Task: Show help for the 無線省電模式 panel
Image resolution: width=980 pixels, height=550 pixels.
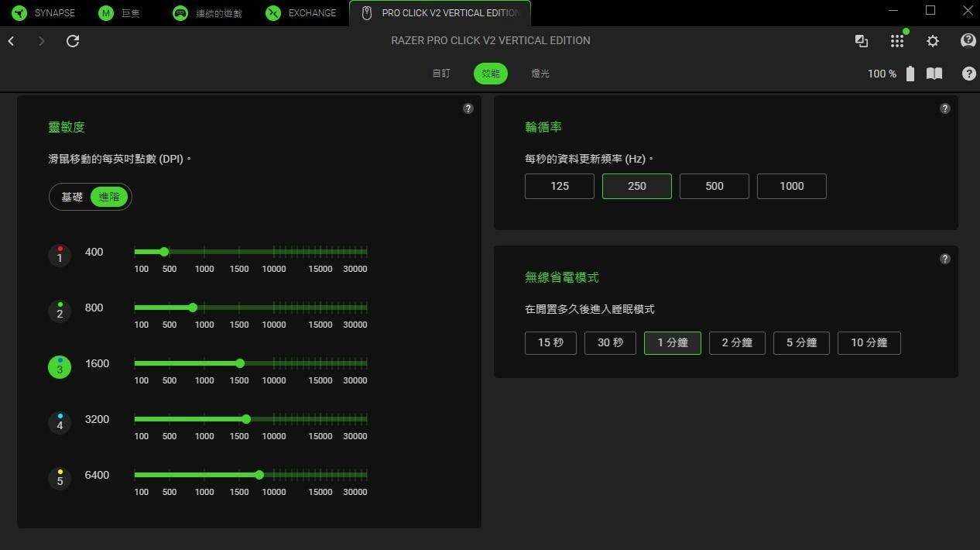Action: coord(945,259)
